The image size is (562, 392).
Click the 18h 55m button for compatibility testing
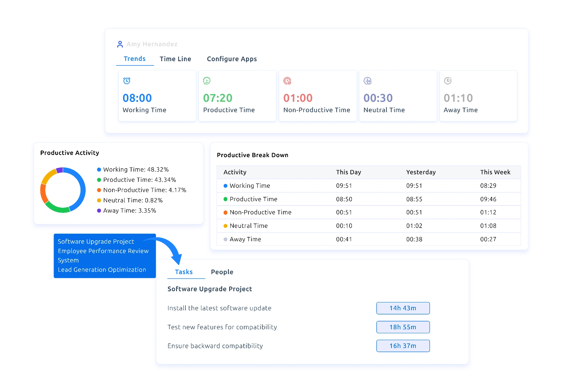403,327
